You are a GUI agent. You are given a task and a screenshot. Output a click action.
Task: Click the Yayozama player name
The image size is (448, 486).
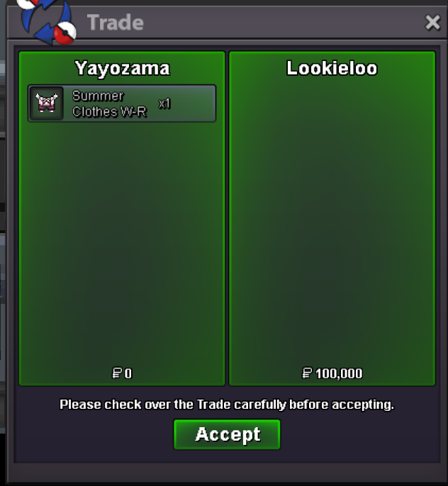tap(122, 68)
